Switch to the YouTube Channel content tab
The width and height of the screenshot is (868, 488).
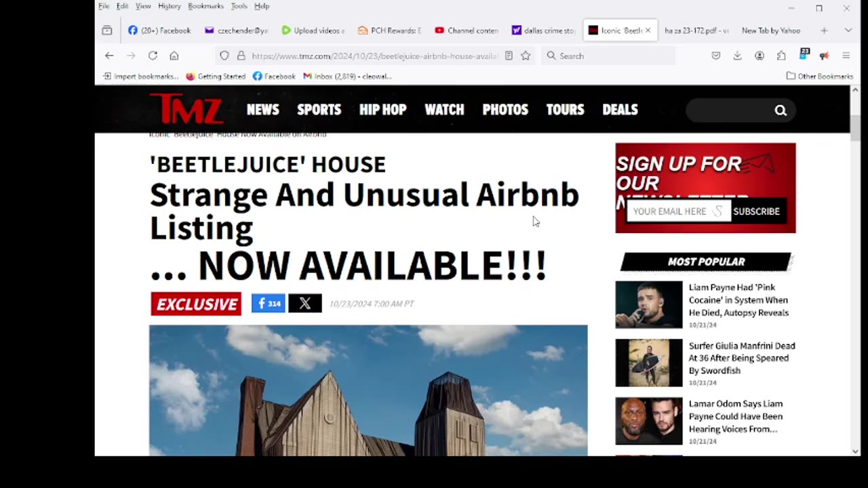click(x=467, y=30)
